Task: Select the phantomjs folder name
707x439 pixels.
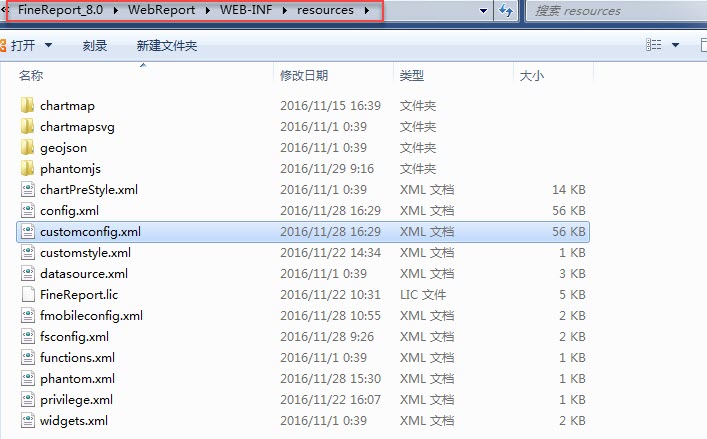Action: 70,169
